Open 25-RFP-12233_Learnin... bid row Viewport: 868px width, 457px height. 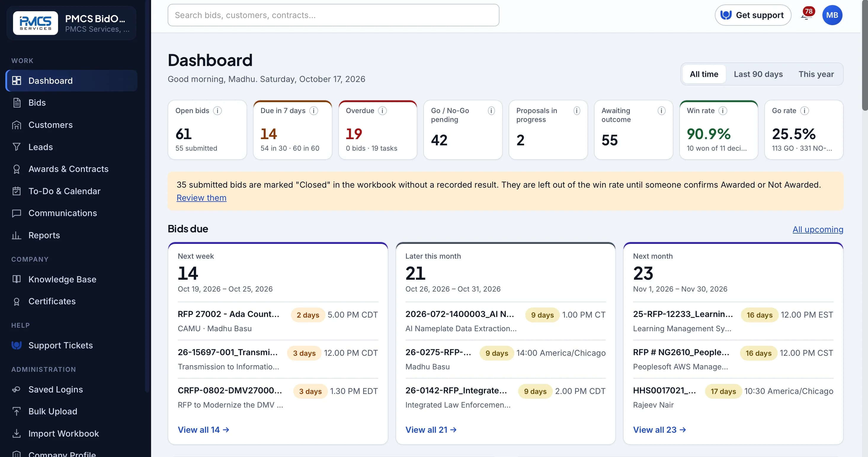(x=733, y=321)
